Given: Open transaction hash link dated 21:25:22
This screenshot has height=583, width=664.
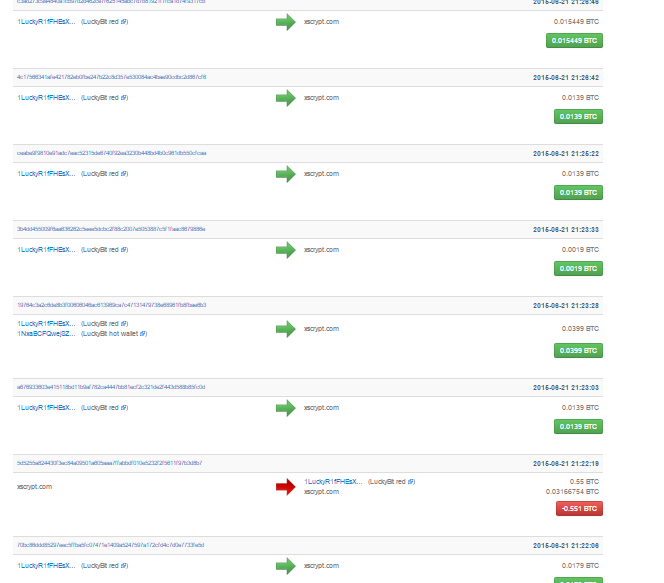Looking at the screenshot, I should coord(111,153).
